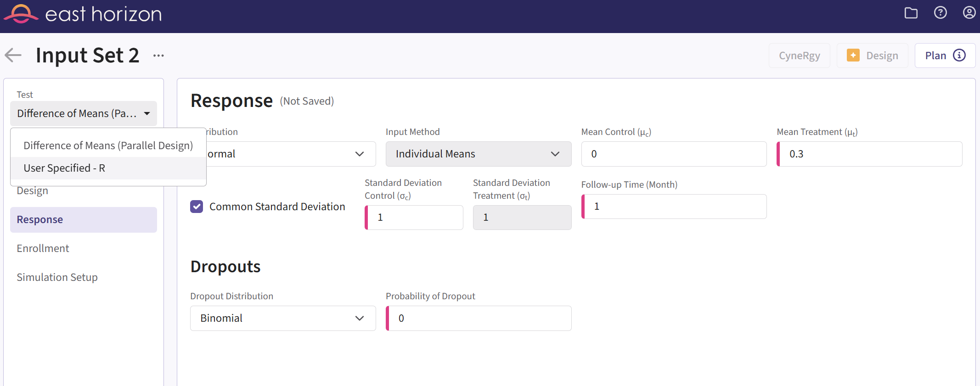980x386 pixels.
Task: Click the back arrow beside Input Set 2
Action: click(x=13, y=56)
